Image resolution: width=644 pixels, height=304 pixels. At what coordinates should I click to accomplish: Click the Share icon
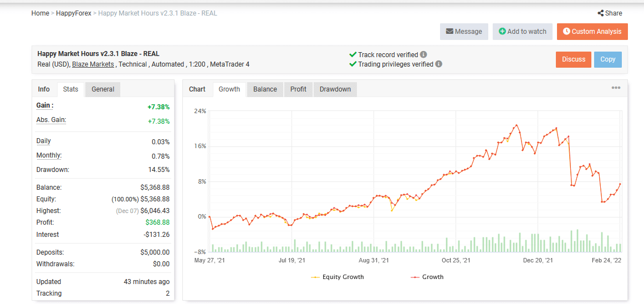(x=600, y=13)
